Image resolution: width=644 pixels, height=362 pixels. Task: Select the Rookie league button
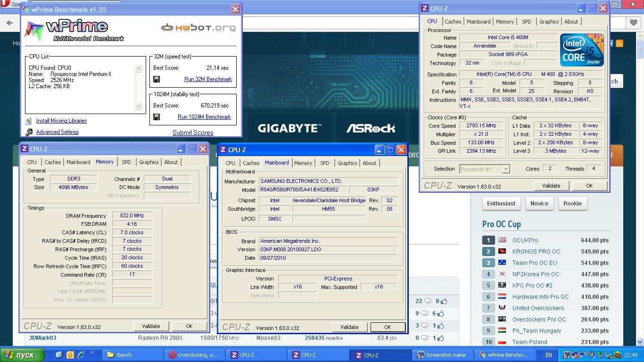tap(573, 204)
